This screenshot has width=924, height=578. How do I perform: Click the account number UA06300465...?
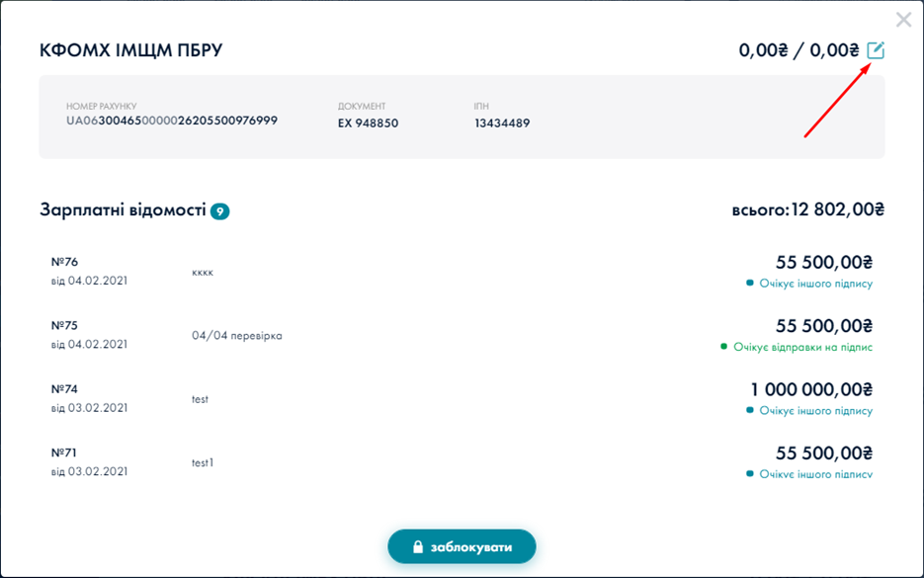click(x=172, y=121)
